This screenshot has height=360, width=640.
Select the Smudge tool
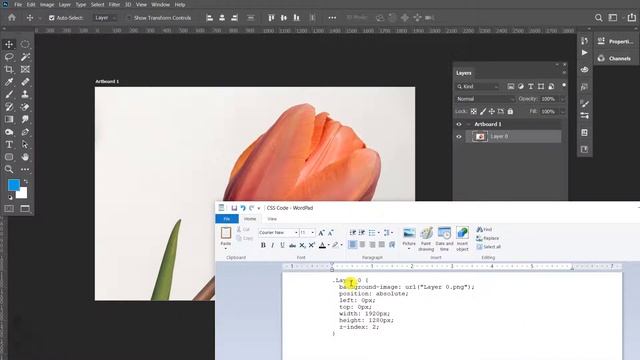[25, 119]
